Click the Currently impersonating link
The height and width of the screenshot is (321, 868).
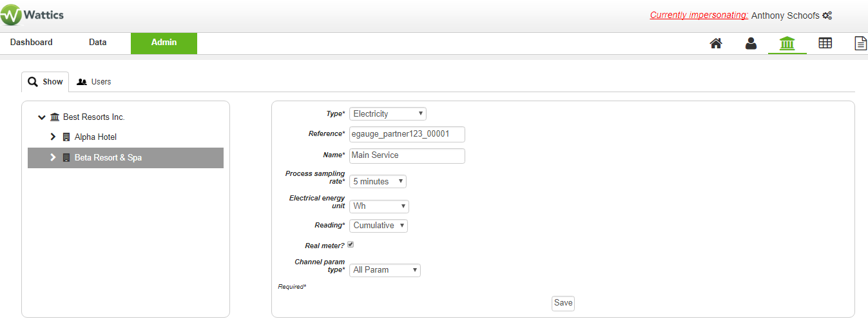pos(699,15)
